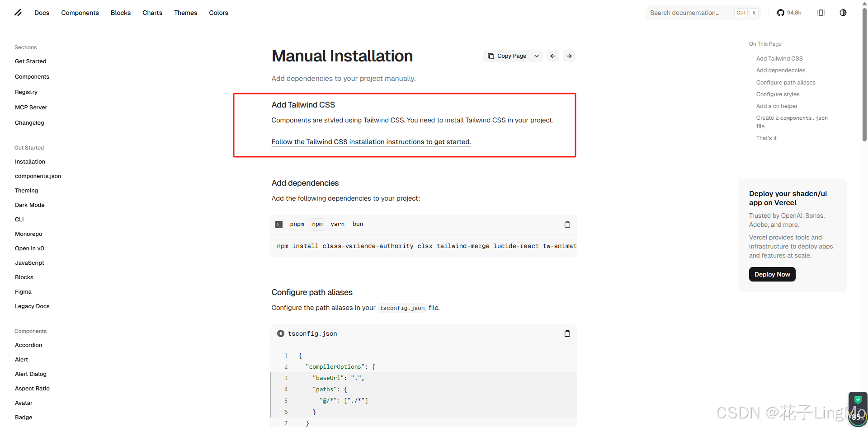Viewport: 868px width, 427px height.
Task: Jump to Create a components.json file section
Action: [x=792, y=122]
